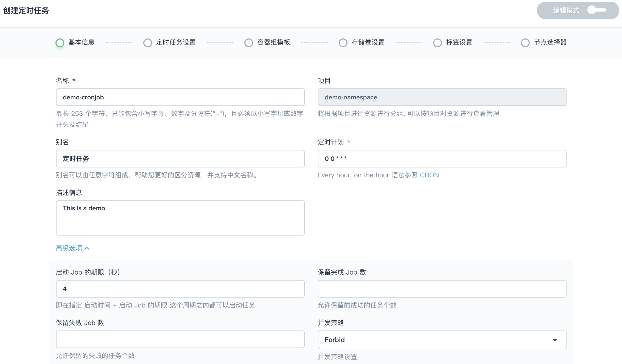The image size is (622, 364).
Task: Click the hint text 允许保留的失败的任务个数
Action: click(95, 356)
